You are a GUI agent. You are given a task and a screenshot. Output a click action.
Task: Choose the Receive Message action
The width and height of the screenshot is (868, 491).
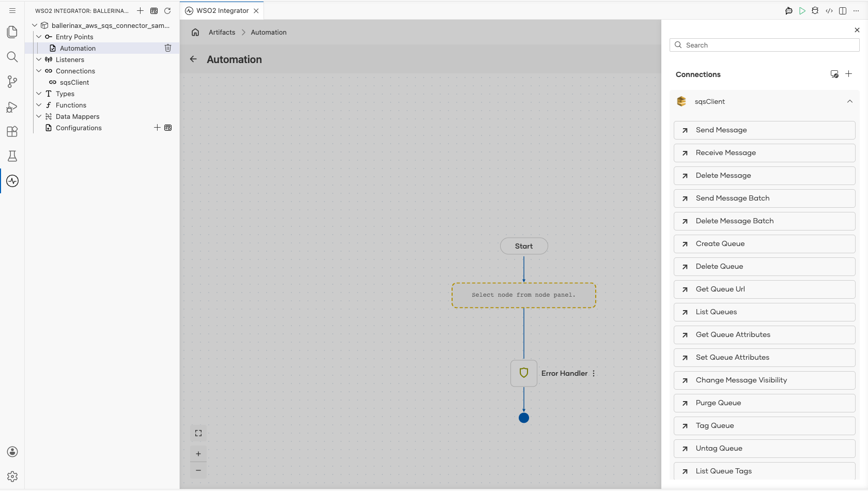click(x=765, y=153)
